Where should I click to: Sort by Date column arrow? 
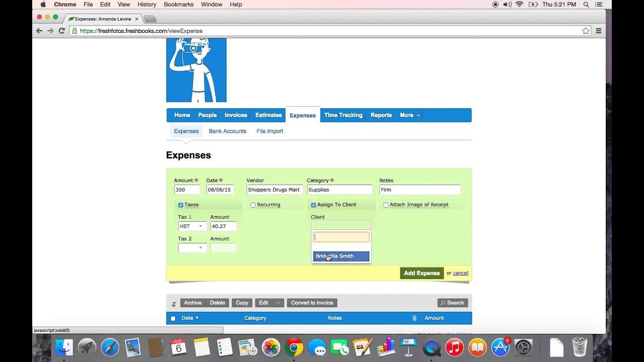coord(197,318)
